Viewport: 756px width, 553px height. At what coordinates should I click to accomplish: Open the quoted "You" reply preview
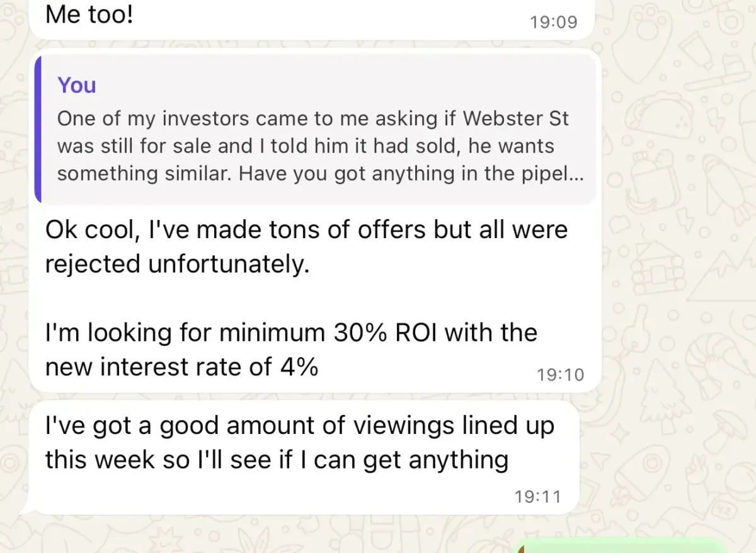click(315, 129)
